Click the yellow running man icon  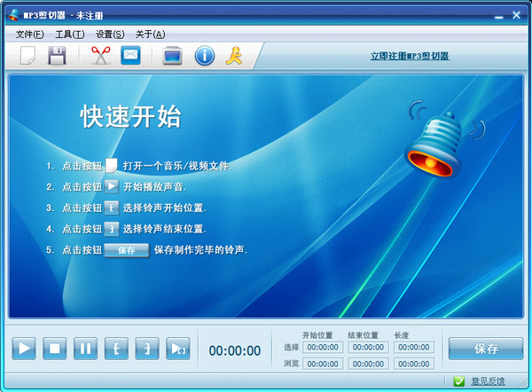click(234, 56)
